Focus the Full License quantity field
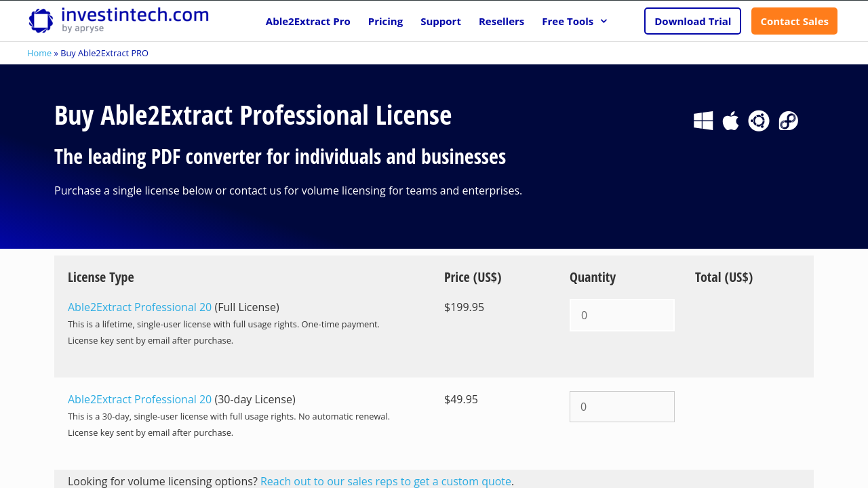Viewport: 868px width, 488px height. point(622,315)
